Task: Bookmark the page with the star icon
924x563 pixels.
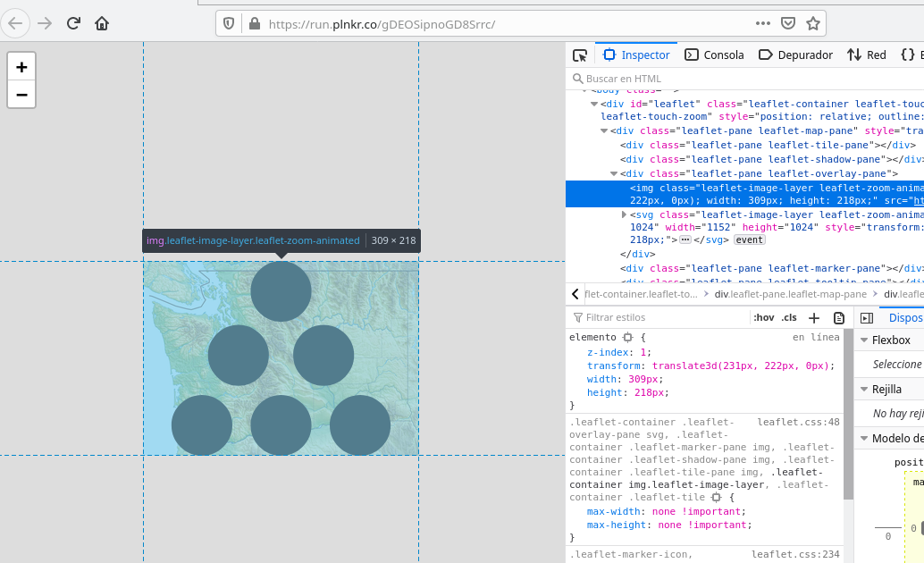Action: pyautogui.click(x=814, y=23)
